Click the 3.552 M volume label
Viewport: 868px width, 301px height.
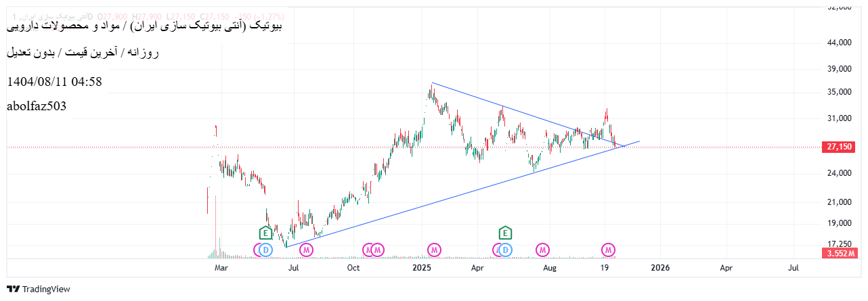click(x=840, y=254)
